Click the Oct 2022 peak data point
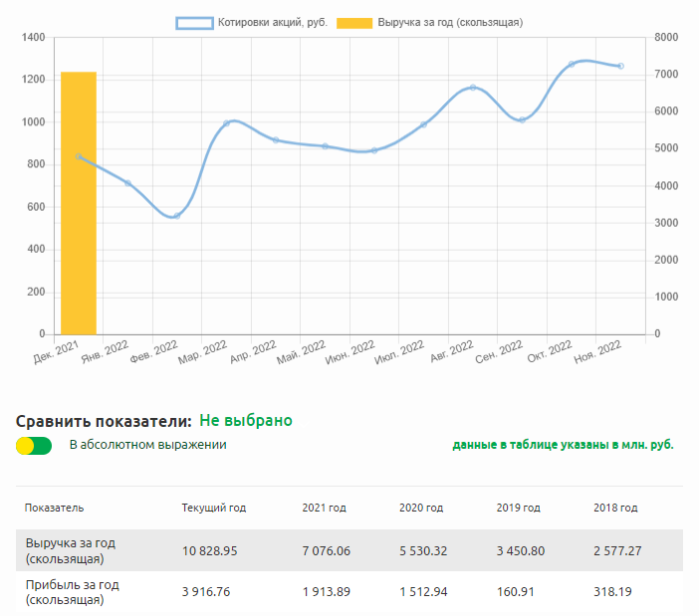Screen dimensions: 699x616 click(572, 64)
